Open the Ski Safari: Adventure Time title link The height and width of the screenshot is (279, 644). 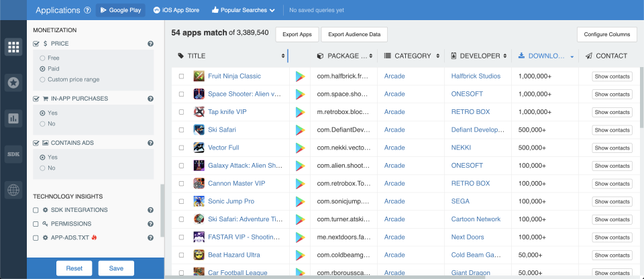click(x=244, y=219)
